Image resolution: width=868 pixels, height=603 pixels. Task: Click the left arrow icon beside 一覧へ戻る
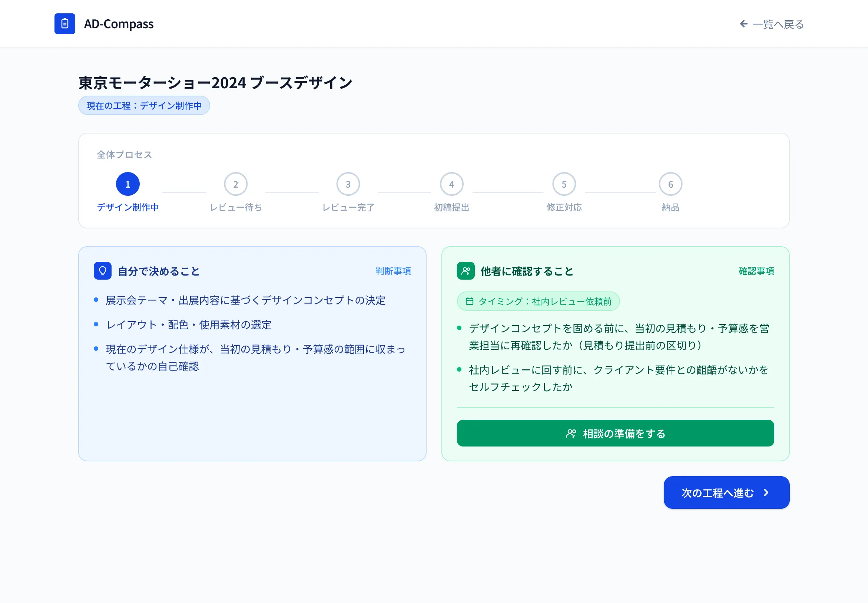743,24
